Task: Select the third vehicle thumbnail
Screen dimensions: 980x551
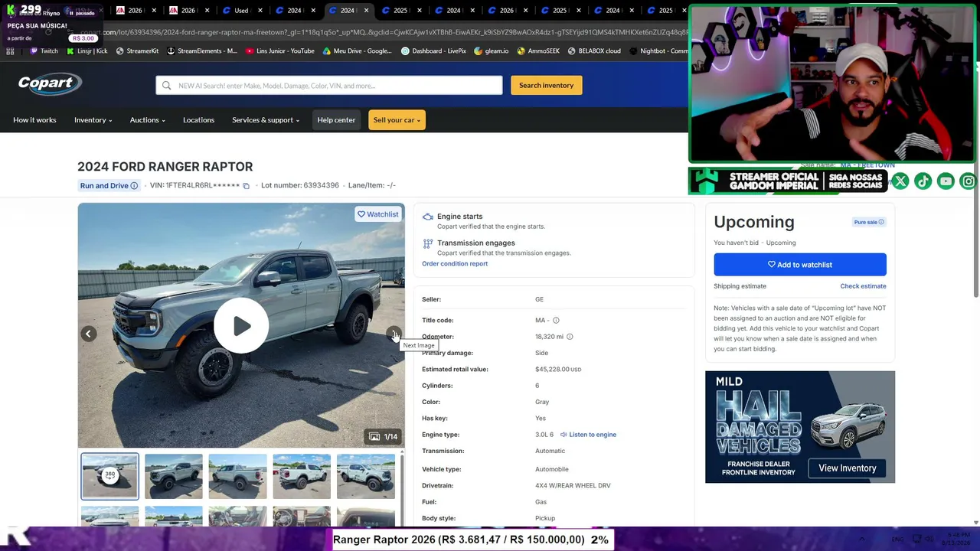Action: 238,476
